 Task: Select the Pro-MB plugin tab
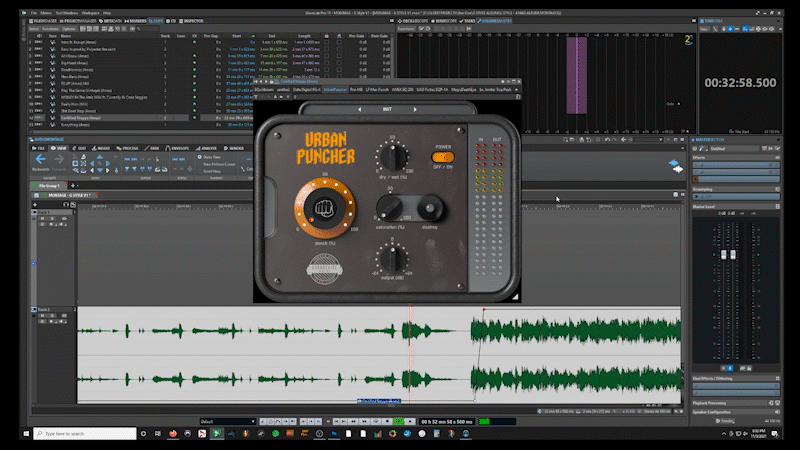[x=356, y=90]
